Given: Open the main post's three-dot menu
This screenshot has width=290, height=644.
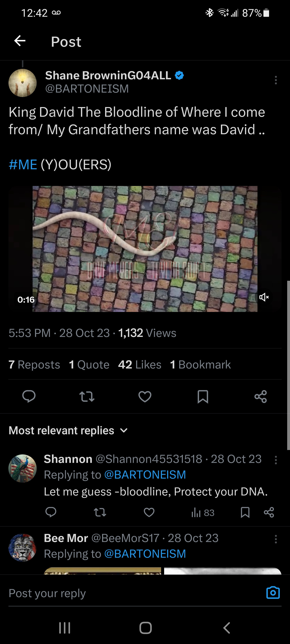Looking at the screenshot, I should [276, 80].
